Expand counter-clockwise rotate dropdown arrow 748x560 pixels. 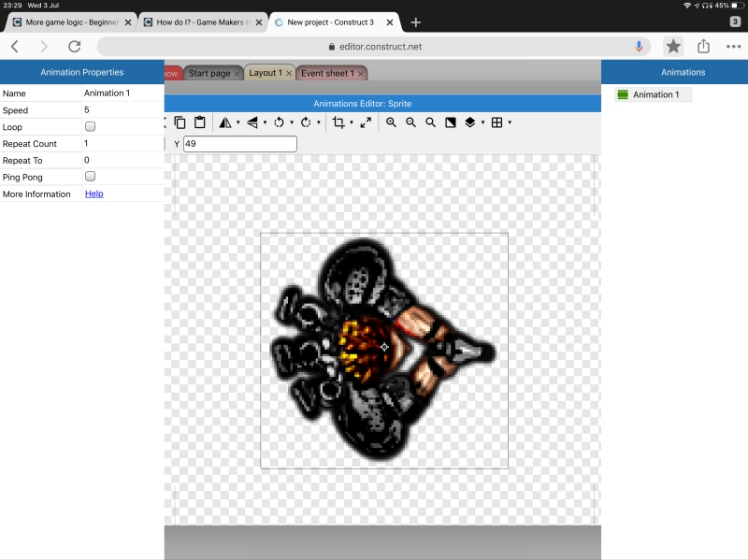[292, 122]
